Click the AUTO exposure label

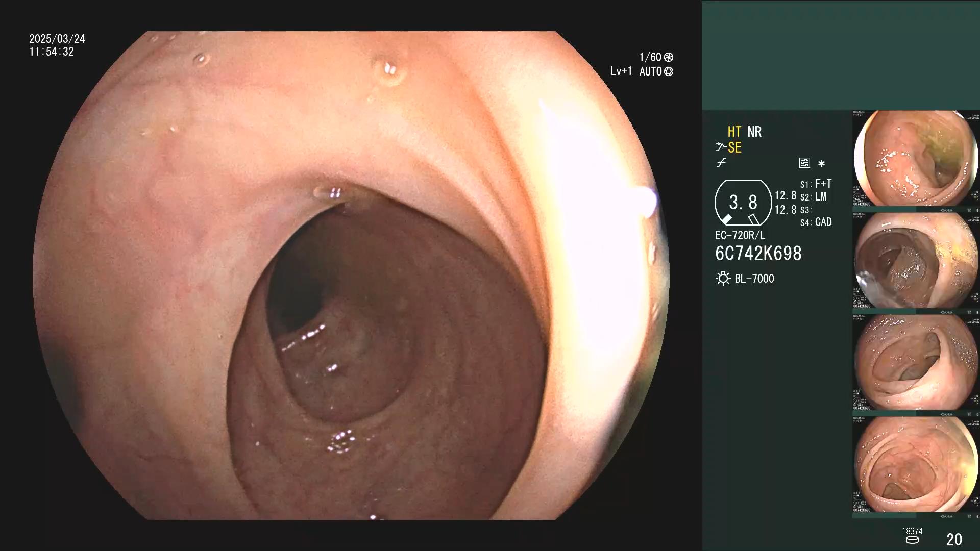pyautogui.click(x=651, y=71)
